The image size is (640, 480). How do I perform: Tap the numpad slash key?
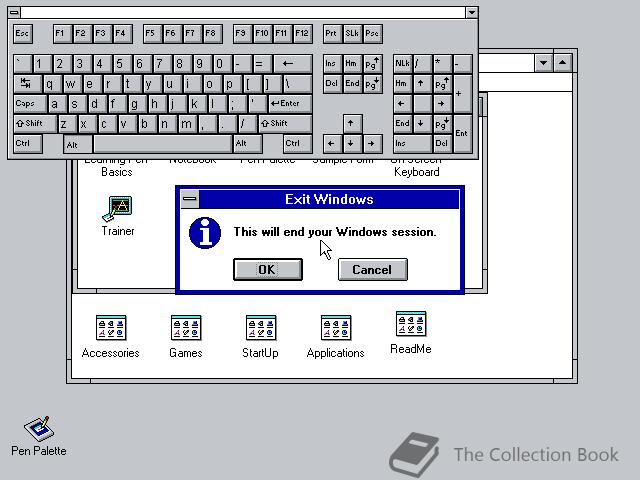[x=422, y=64]
